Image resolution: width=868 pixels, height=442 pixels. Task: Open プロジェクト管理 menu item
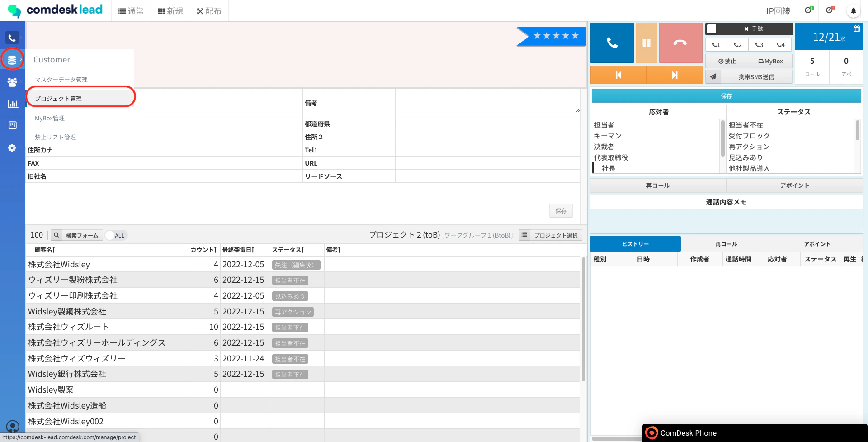(x=58, y=99)
